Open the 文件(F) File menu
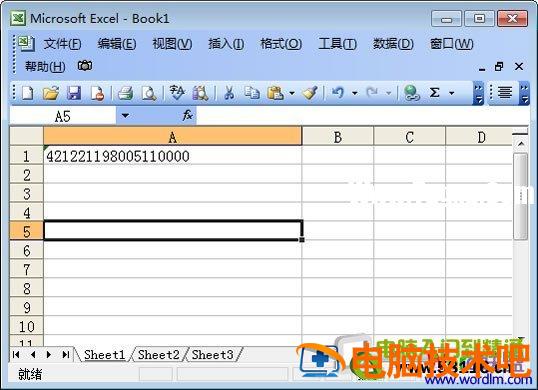538x390 pixels. click(62, 44)
